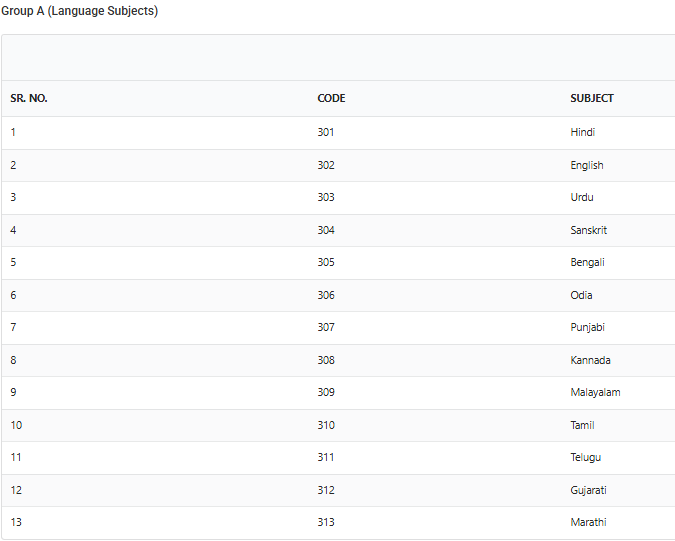Click the SR. NO. column header
Viewport: 675px width, 541px height.
pyautogui.click(x=29, y=98)
